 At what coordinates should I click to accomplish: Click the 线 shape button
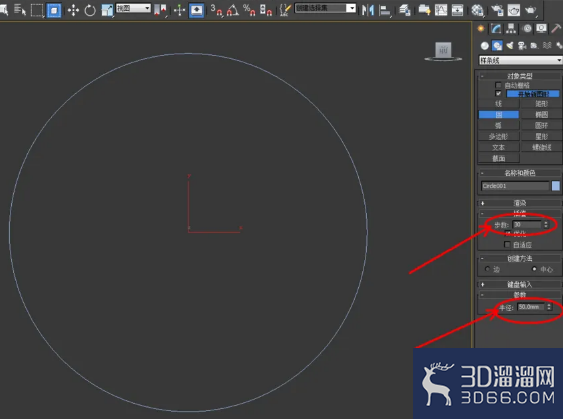pos(499,104)
